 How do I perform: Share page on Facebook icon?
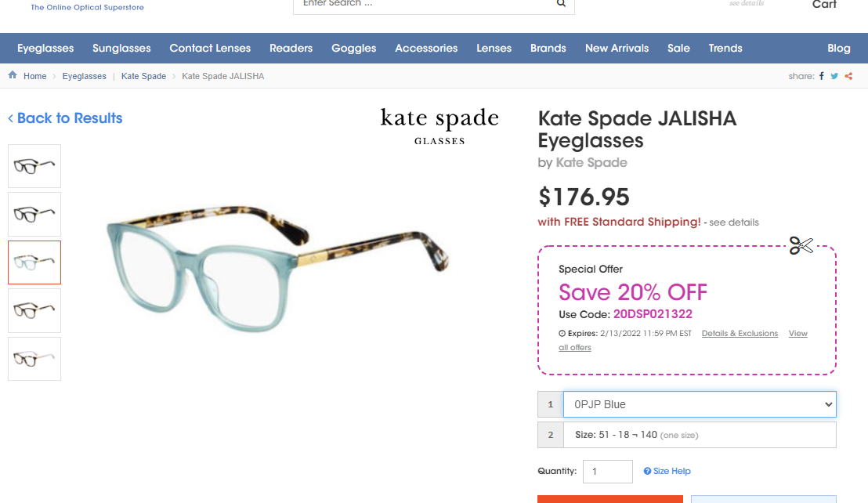point(822,76)
